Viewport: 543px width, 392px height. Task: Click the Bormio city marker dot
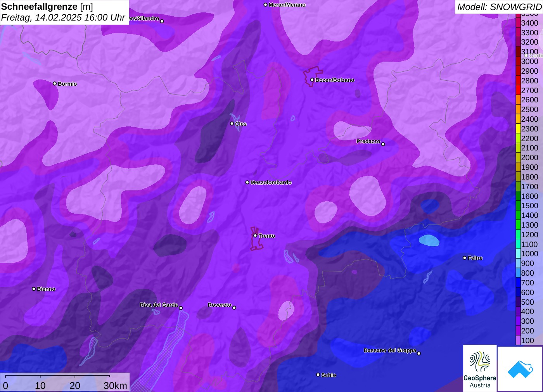pyautogui.click(x=55, y=83)
